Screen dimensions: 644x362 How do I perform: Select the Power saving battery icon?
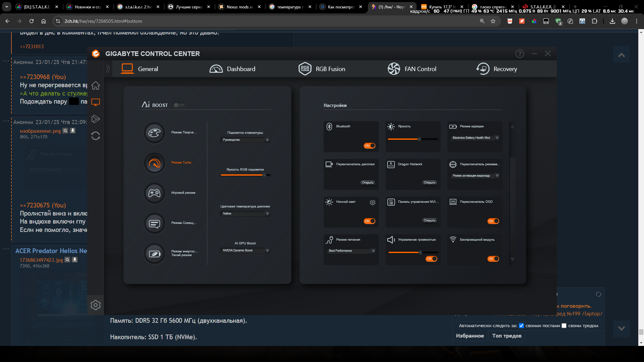click(155, 253)
